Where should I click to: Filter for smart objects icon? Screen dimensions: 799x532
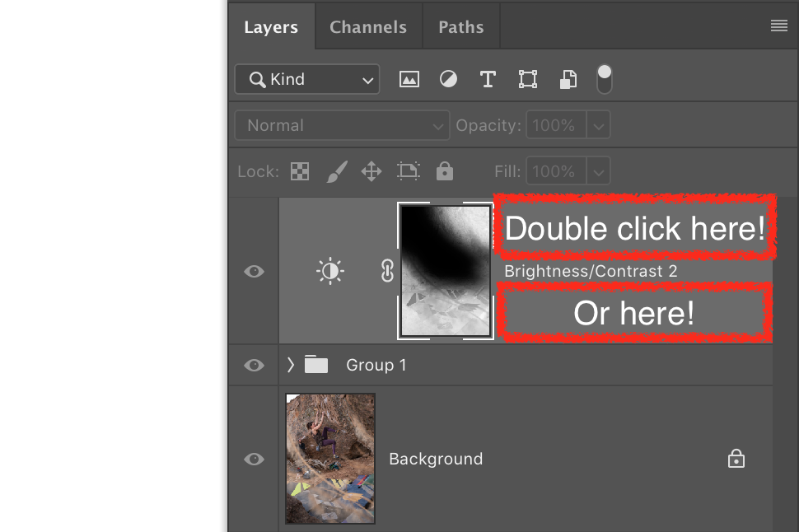tap(568, 79)
